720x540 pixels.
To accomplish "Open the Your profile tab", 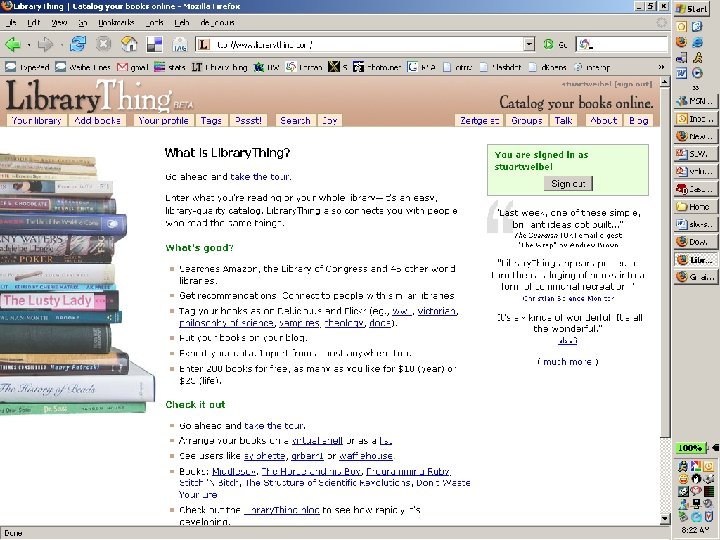I will point(163,120).
